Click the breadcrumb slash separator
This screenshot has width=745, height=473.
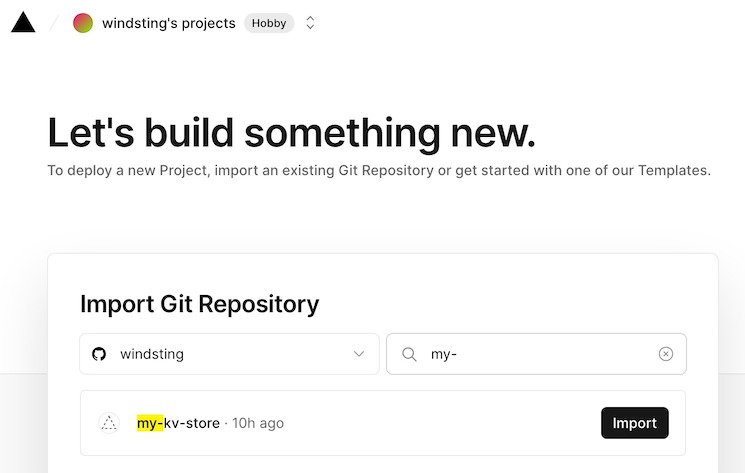coord(54,23)
